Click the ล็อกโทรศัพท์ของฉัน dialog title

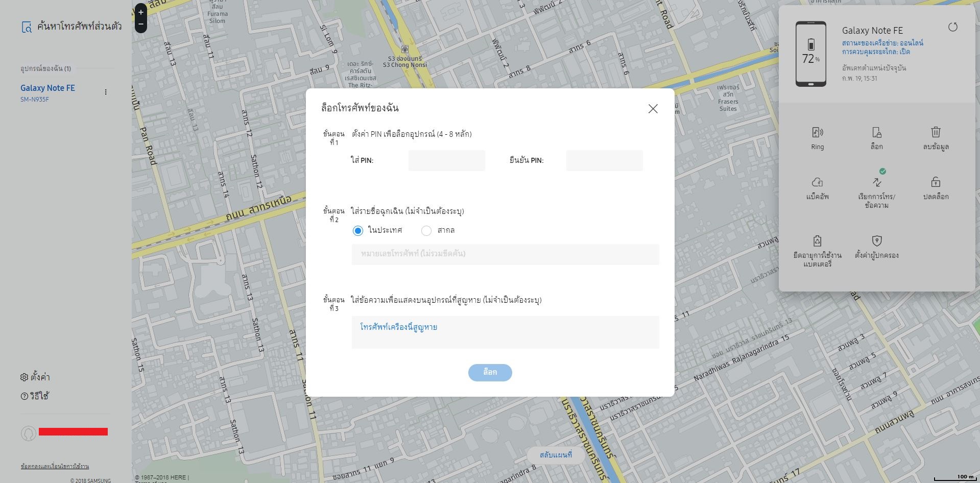point(360,108)
